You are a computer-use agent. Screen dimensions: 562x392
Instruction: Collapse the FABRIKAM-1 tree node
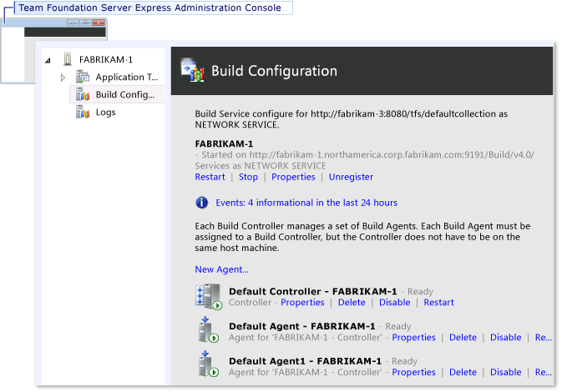pyautogui.click(x=48, y=60)
